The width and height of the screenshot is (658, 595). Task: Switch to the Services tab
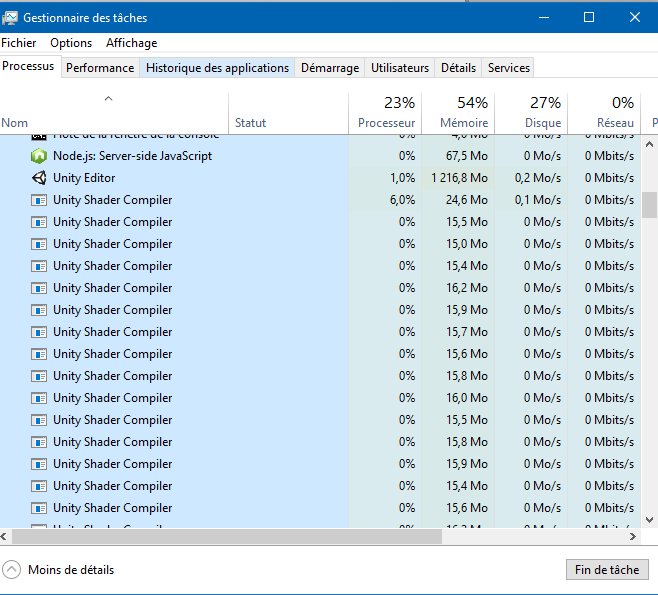pos(509,68)
